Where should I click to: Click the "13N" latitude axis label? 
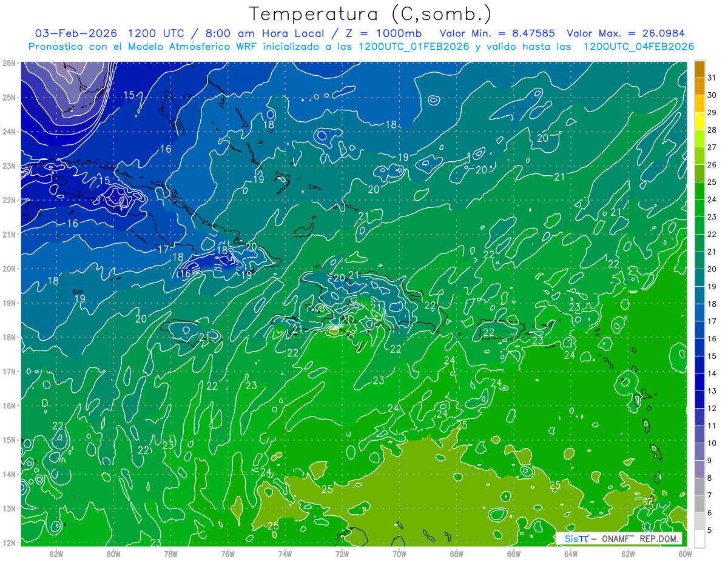pyautogui.click(x=8, y=508)
